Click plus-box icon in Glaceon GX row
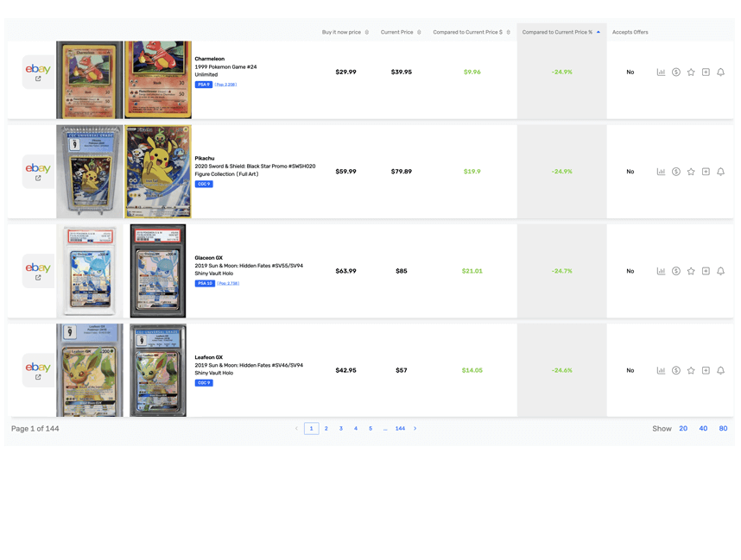The width and height of the screenshot is (741, 560). pyautogui.click(x=706, y=271)
